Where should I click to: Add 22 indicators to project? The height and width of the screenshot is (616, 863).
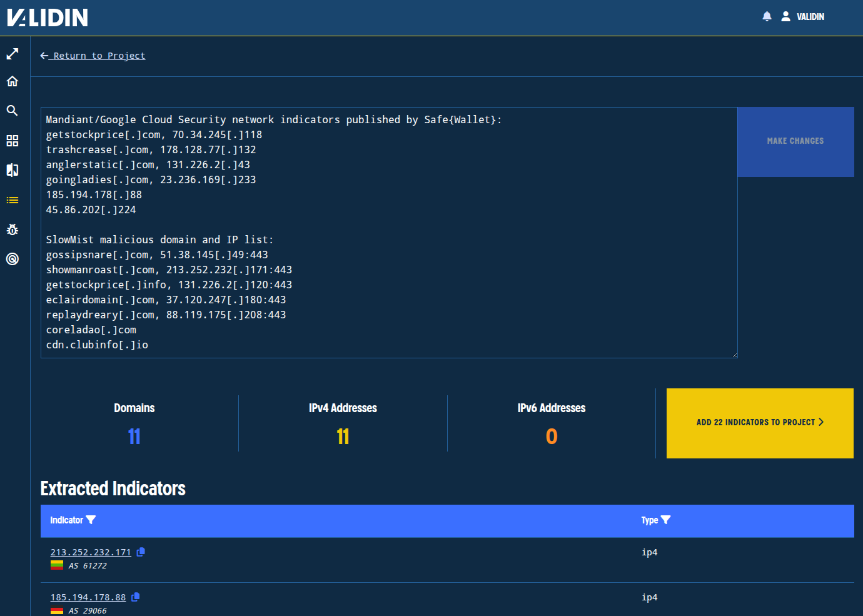tap(760, 423)
